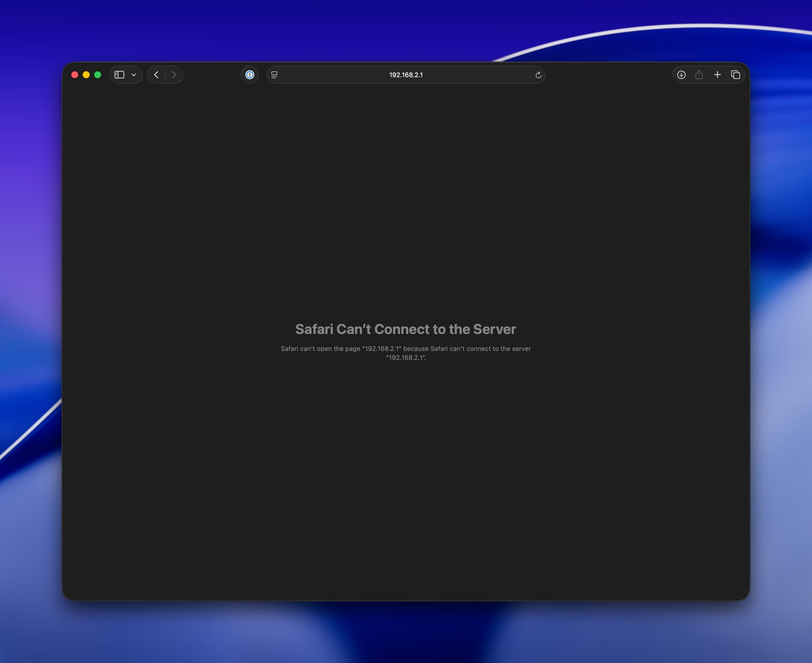Open the 1Password extension
Screen dimensions: 812x663
[250, 75]
